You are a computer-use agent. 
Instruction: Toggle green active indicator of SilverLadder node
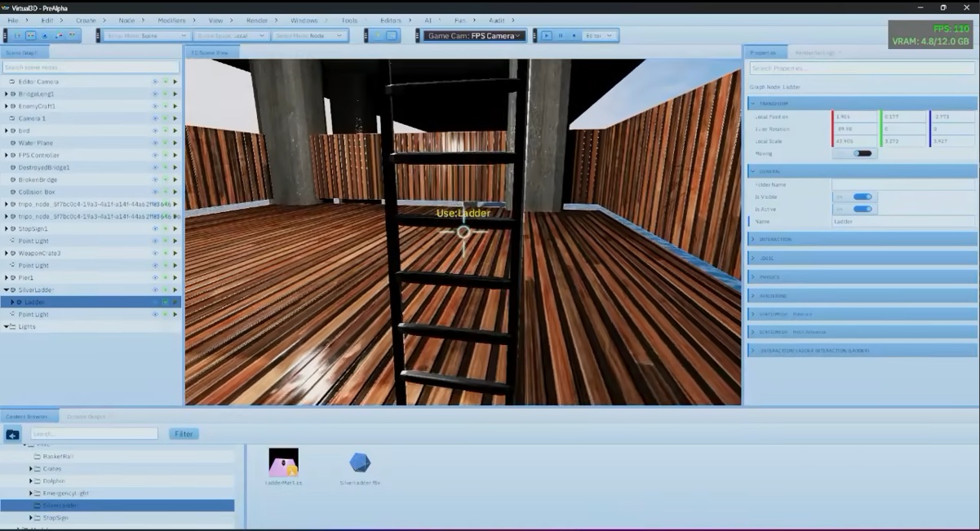165,290
